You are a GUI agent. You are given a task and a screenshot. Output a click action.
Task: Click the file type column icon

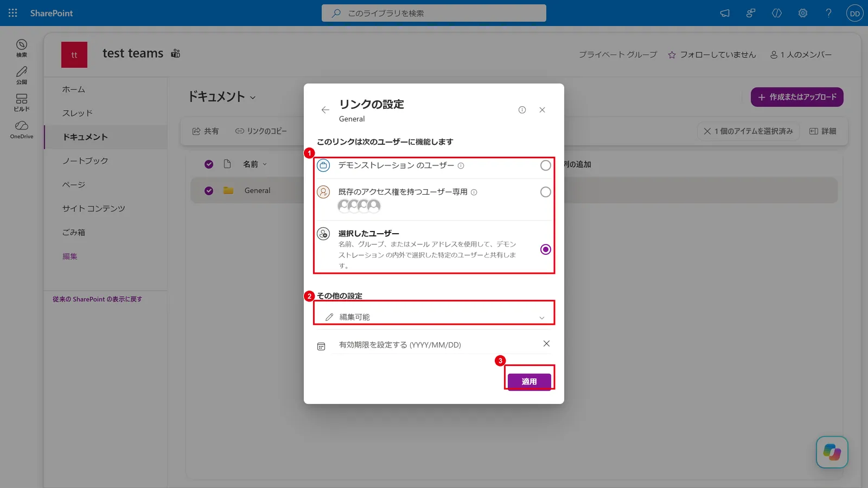[227, 164]
